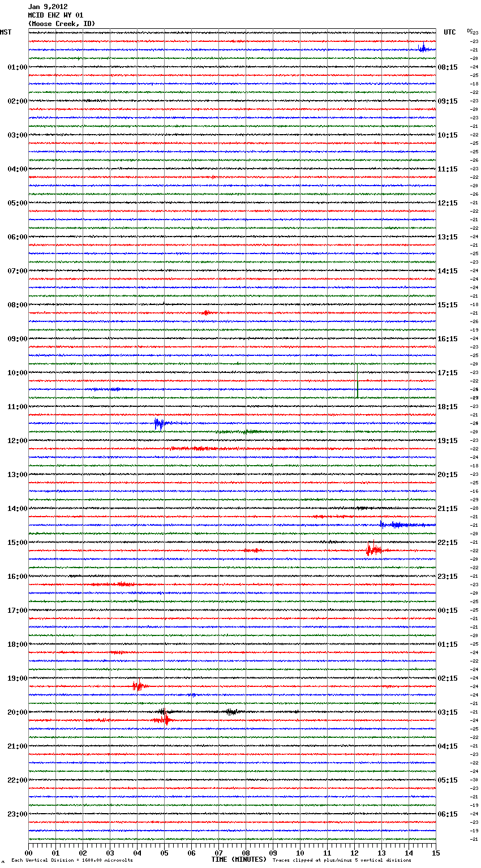Select the 16:15 UTC time label
This screenshot has width=481, height=868.
(x=448, y=339)
